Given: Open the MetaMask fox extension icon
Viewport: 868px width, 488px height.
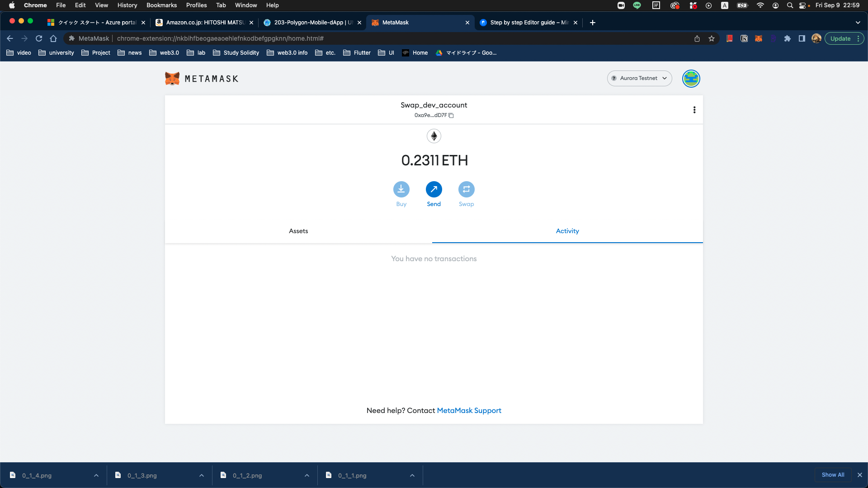Looking at the screenshot, I should pos(759,38).
